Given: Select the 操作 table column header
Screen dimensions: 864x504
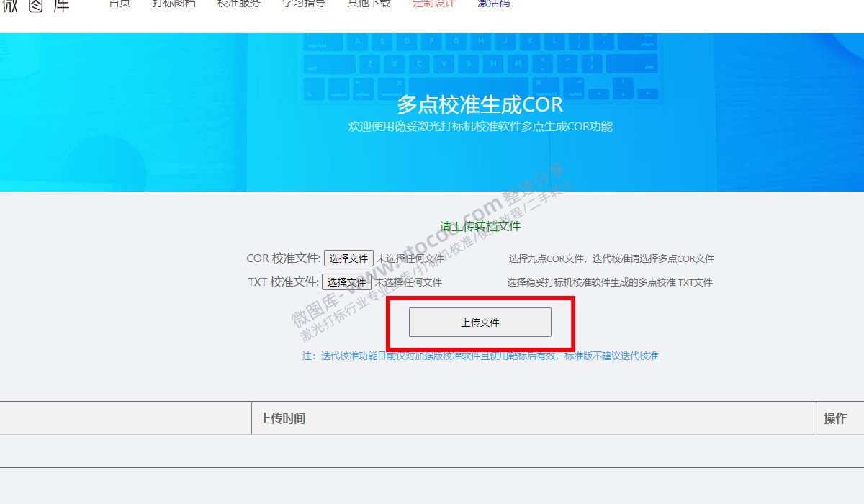Looking at the screenshot, I should click(837, 418).
